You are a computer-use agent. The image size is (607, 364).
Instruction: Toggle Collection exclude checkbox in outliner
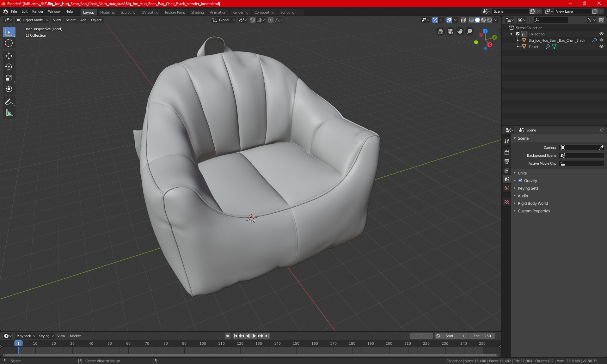coord(518,34)
